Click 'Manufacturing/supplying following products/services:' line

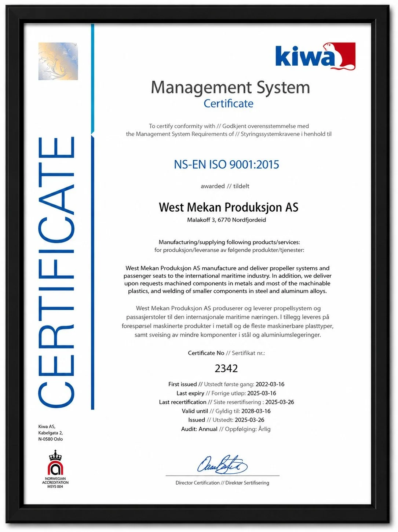229,242
